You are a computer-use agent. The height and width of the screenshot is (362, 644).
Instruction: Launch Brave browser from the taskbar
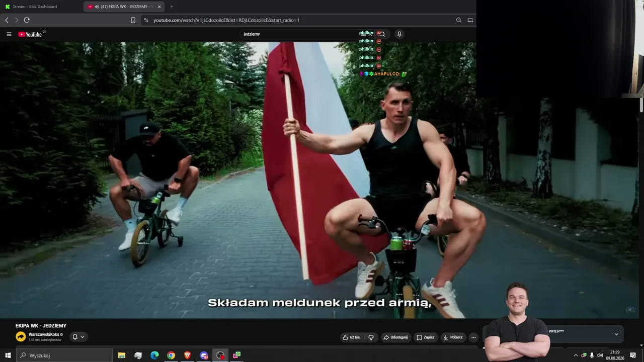click(187, 355)
